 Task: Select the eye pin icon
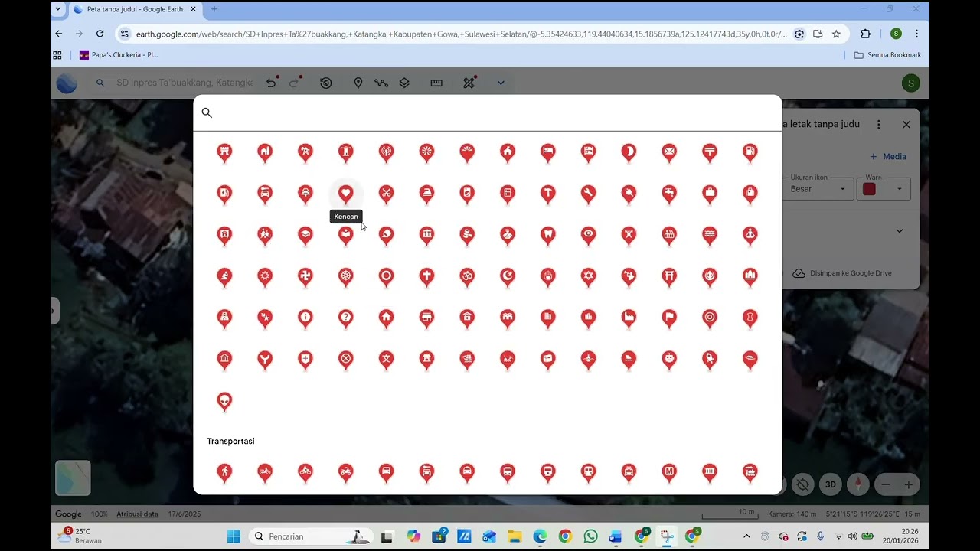[x=588, y=235]
